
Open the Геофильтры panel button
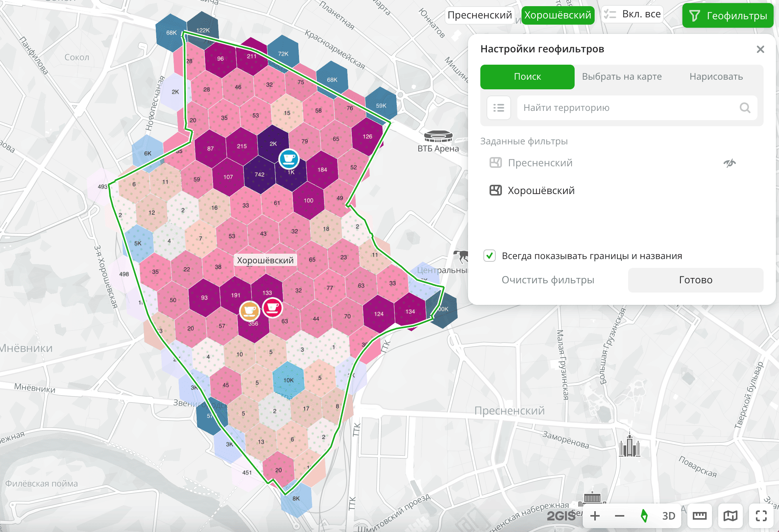(x=727, y=16)
